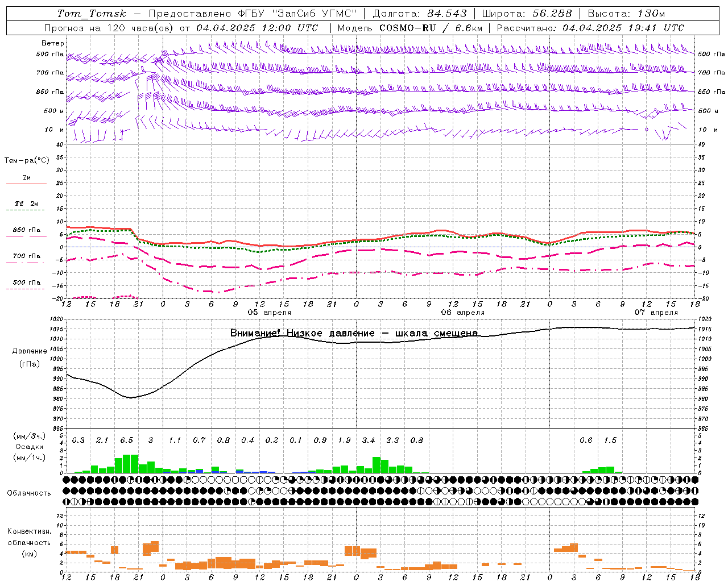Click the date label 06 апреля

pos(463,313)
